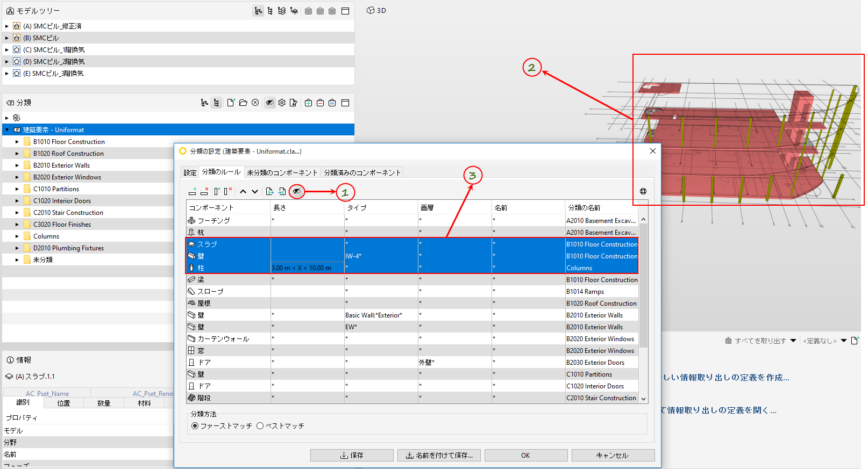The height and width of the screenshot is (469, 868).
Task: Select the スロープ rule row
Action: click(x=412, y=291)
